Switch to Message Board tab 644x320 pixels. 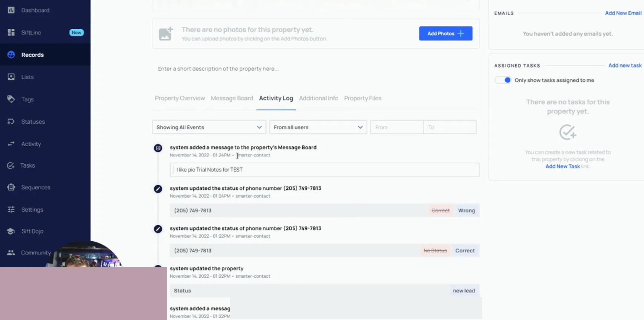click(232, 98)
